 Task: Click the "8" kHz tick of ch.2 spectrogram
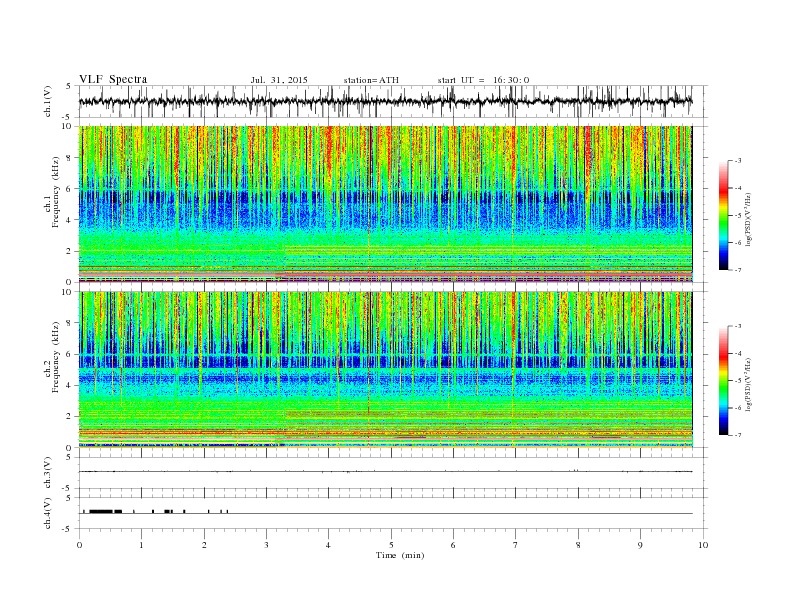coord(70,323)
